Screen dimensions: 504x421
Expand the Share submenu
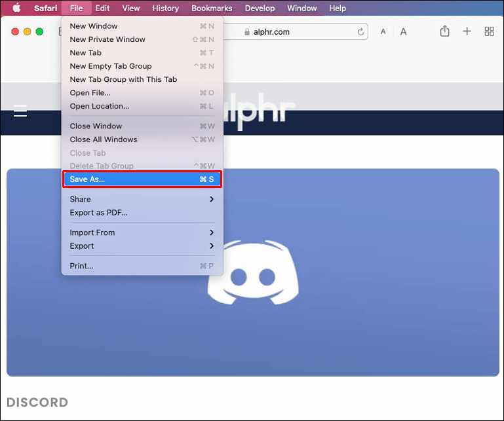point(142,199)
